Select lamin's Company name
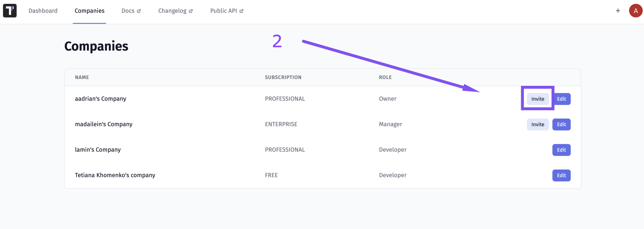The width and height of the screenshot is (644, 229). 98,150
